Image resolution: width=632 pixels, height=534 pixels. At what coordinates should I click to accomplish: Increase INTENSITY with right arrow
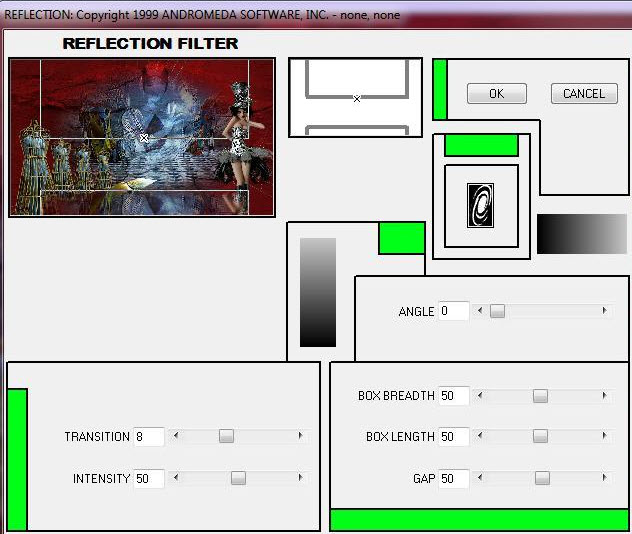(x=300, y=478)
